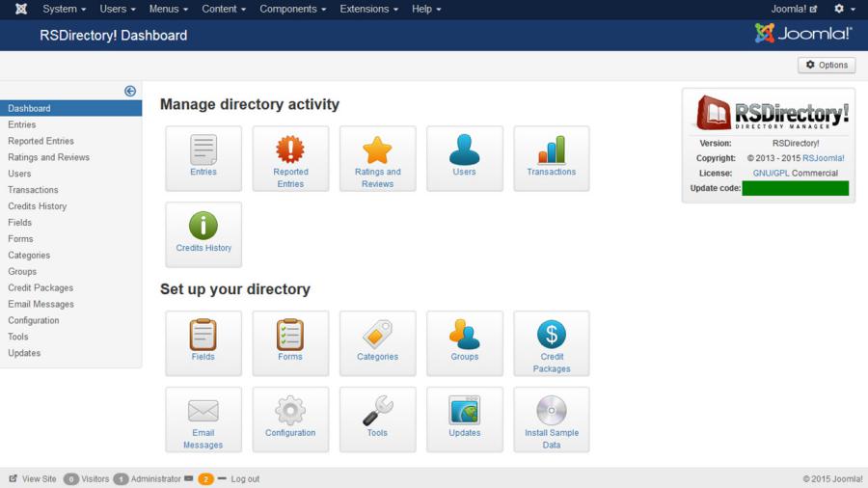Collapse the sidebar with the arrow toggle
This screenshot has width=868, height=488.
click(x=130, y=91)
